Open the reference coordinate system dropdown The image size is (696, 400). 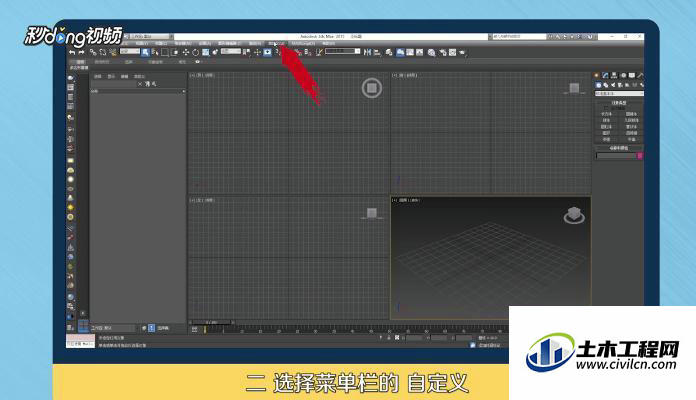(231, 51)
